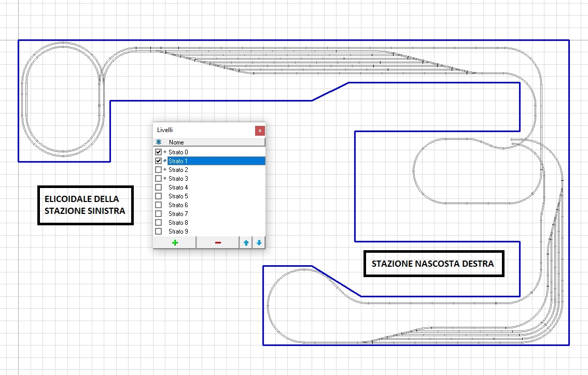Uncheck the Strato 0 visibility checkbox
588x375 pixels.
159,152
